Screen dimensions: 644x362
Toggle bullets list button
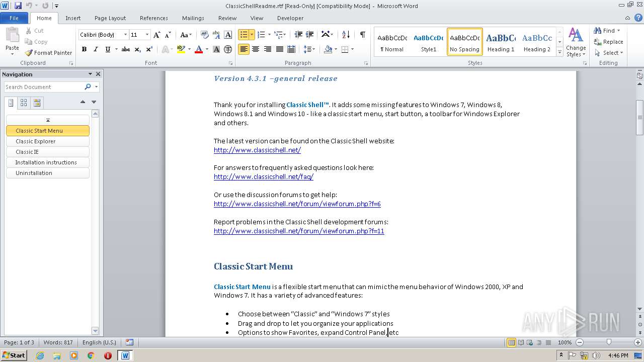click(244, 35)
